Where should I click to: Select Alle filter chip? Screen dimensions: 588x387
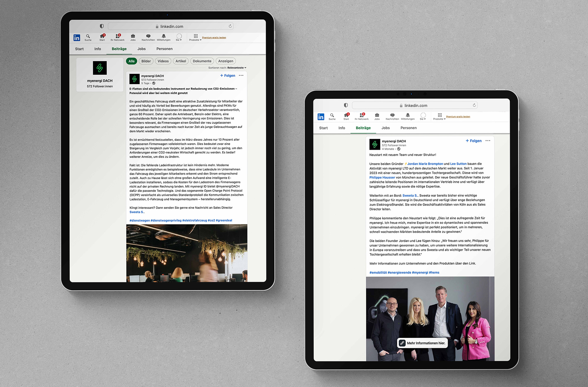tap(131, 61)
